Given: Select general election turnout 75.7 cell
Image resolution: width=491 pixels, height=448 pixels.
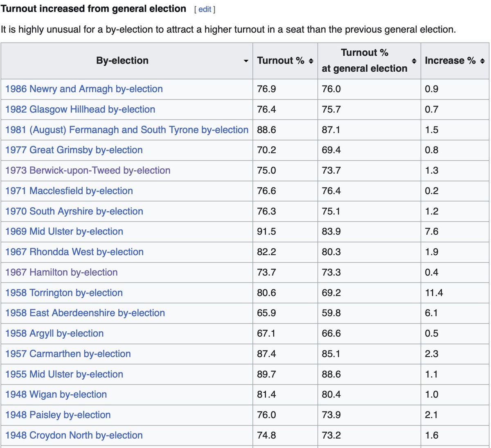Looking at the screenshot, I should (x=331, y=109).
